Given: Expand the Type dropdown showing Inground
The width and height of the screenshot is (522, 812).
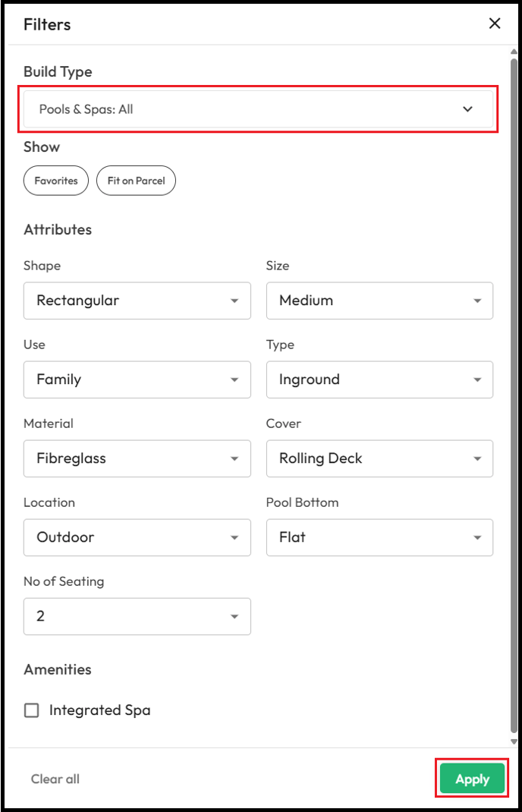Looking at the screenshot, I should click(x=379, y=379).
